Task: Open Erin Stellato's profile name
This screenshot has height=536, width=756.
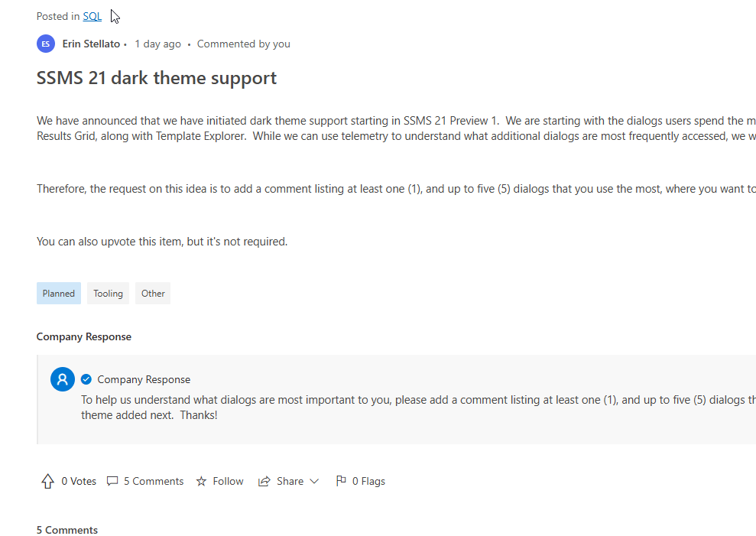Action: click(91, 44)
